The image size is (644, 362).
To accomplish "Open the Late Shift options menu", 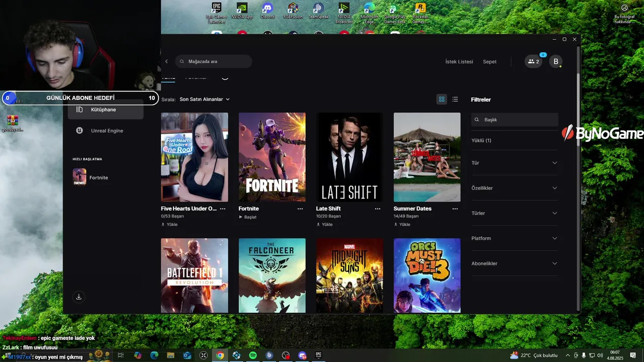I will point(378,209).
